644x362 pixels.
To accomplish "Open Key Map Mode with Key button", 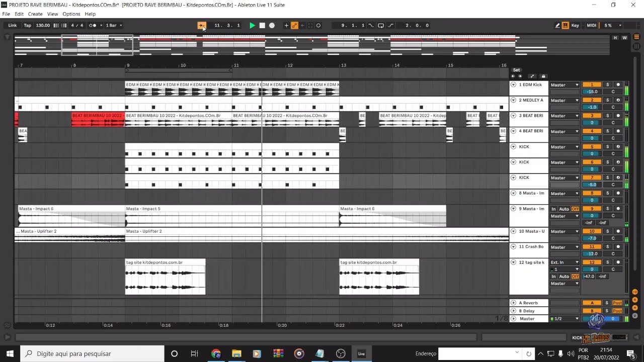I will point(575,25).
